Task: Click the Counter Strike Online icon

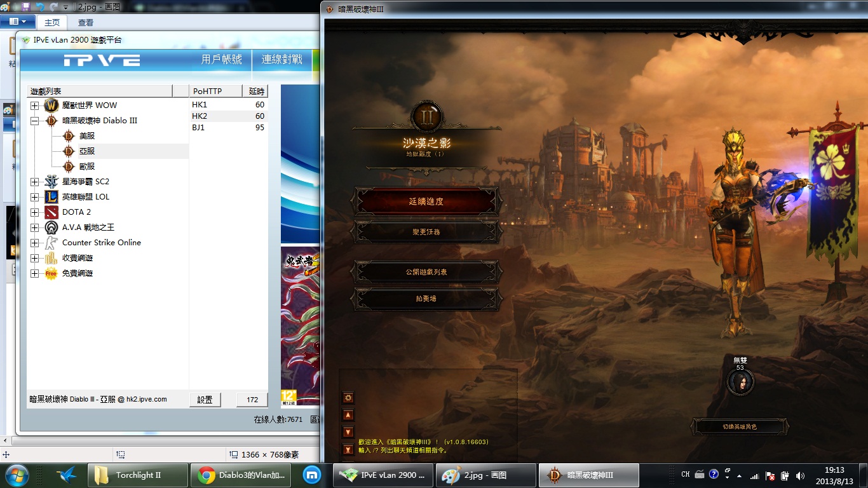Action: [51, 243]
